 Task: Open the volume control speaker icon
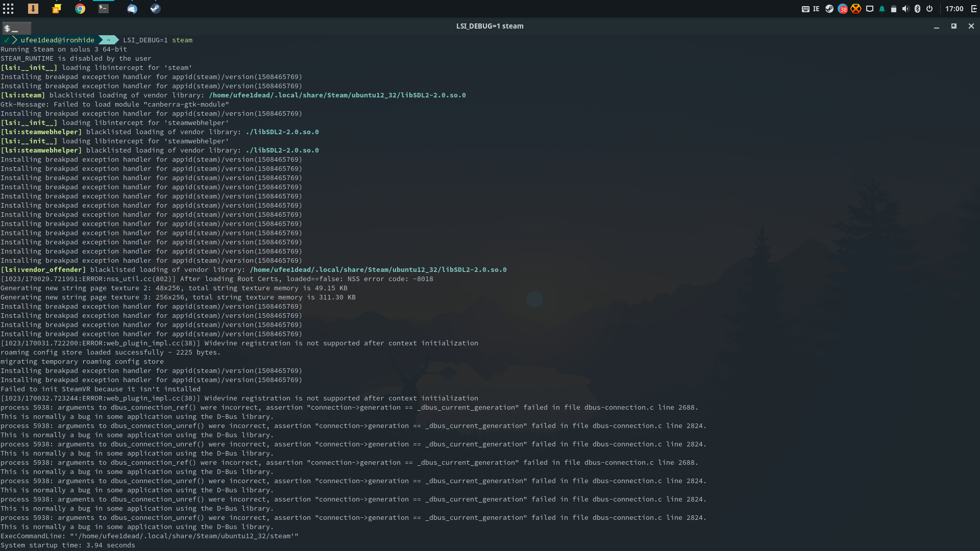905,9
